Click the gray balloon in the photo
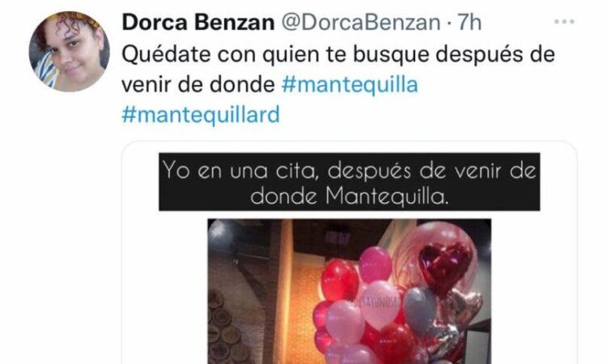 point(420,311)
